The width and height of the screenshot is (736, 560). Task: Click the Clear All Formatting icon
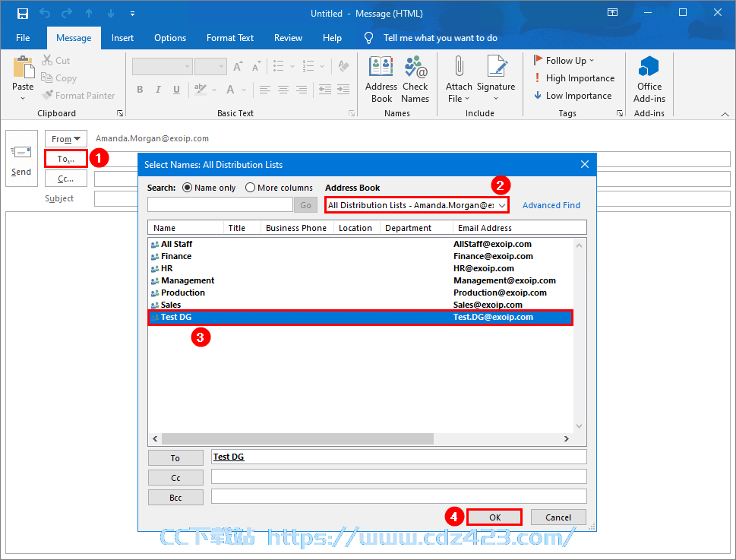click(x=343, y=66)
